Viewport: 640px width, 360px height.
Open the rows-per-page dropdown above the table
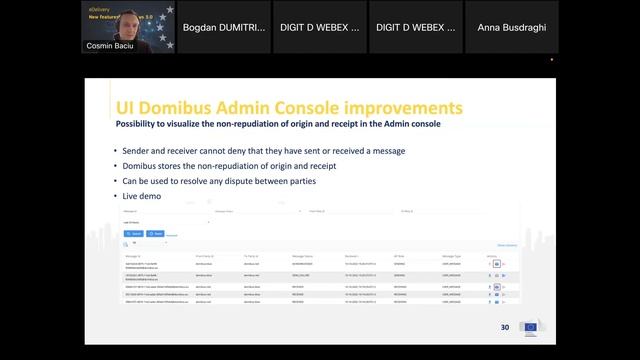(x=150, y=243)
